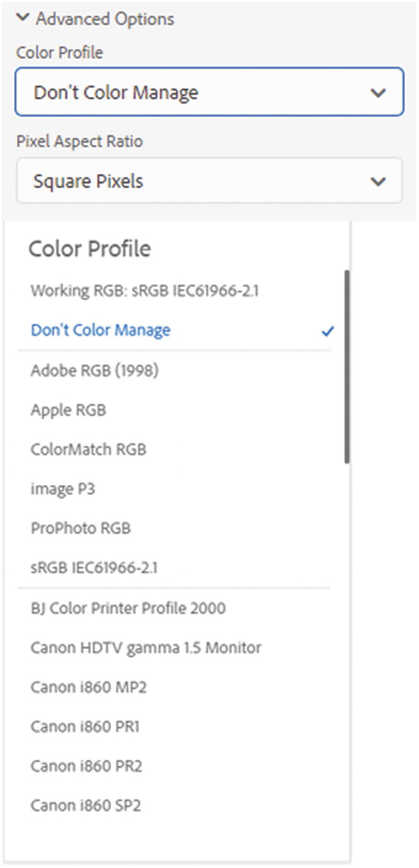This screenshot has height=868, width=419.
Task: Select Apple RGB color profile
Action: click(68, 409)
